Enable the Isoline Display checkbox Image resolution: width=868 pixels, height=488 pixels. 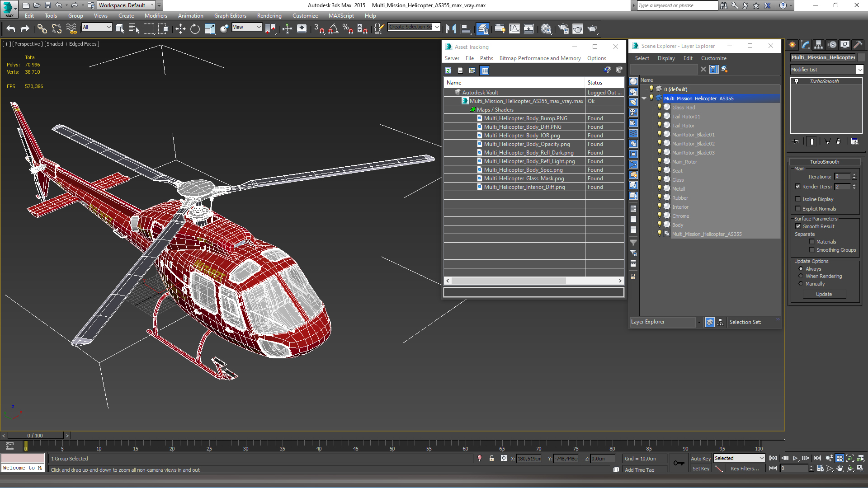click(797, 199)
